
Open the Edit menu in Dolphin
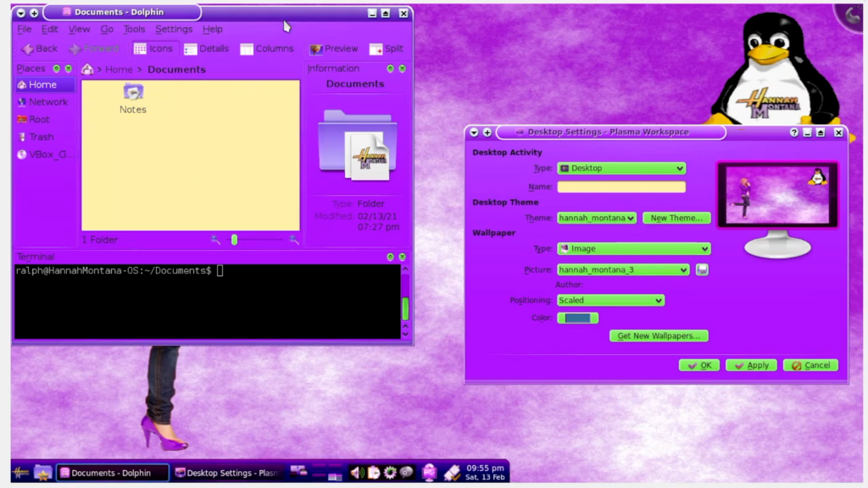[x=49, y=30]
